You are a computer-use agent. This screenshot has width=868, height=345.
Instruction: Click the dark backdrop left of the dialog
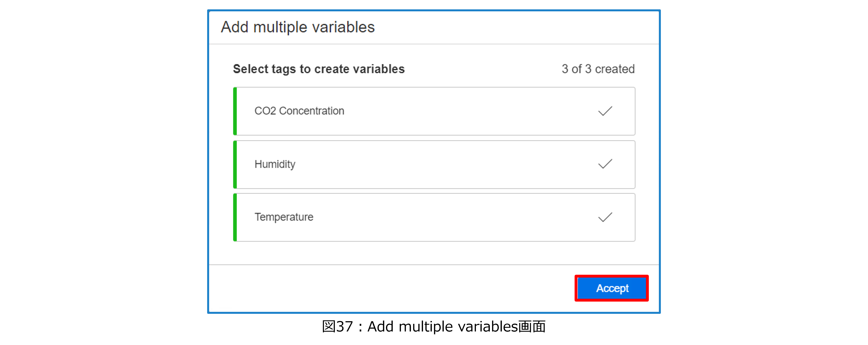click(101, 168)
